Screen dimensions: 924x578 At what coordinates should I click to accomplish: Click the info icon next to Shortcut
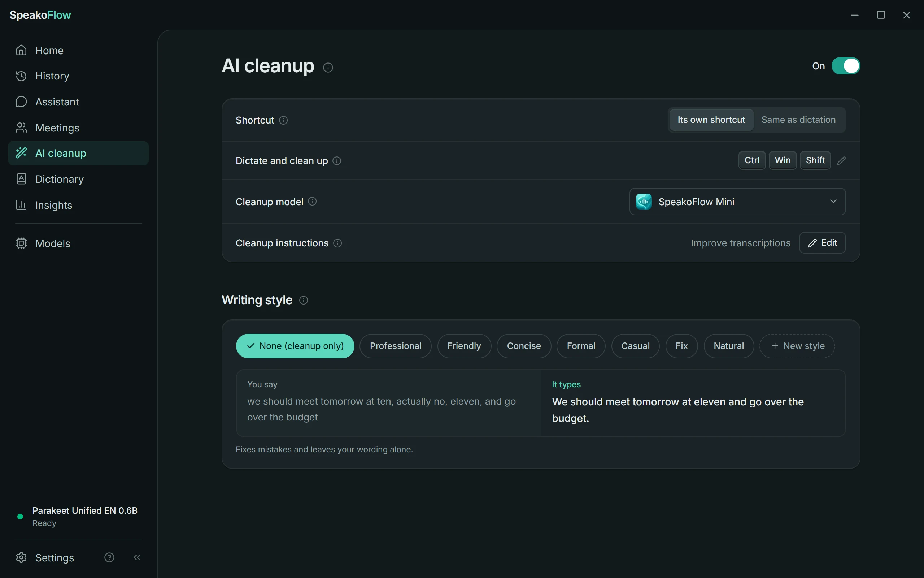[283, 120]
